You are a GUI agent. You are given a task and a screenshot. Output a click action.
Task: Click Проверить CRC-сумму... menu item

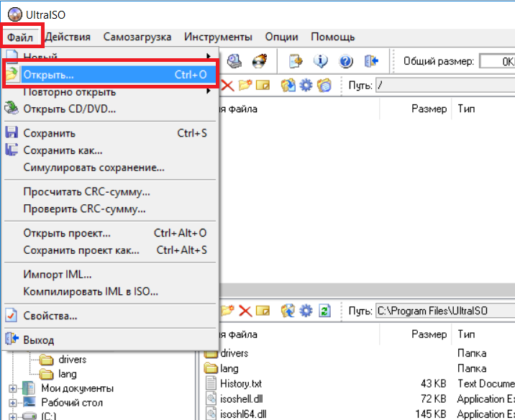tap(84, 209)
